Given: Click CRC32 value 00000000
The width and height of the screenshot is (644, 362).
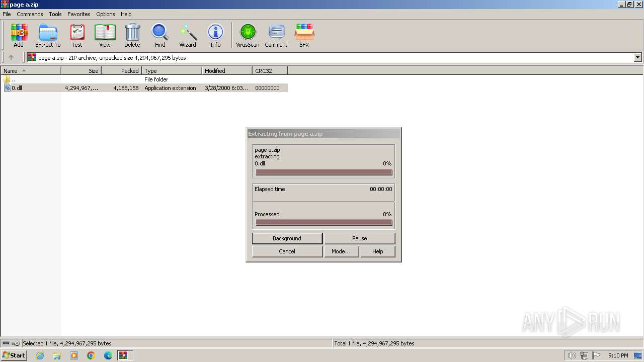Looking at the screenshot, I should click(x=267, y=88).
